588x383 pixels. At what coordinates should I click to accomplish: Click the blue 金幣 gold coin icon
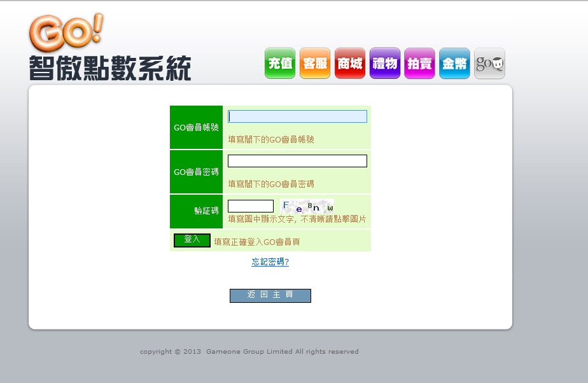pos(454,64)
